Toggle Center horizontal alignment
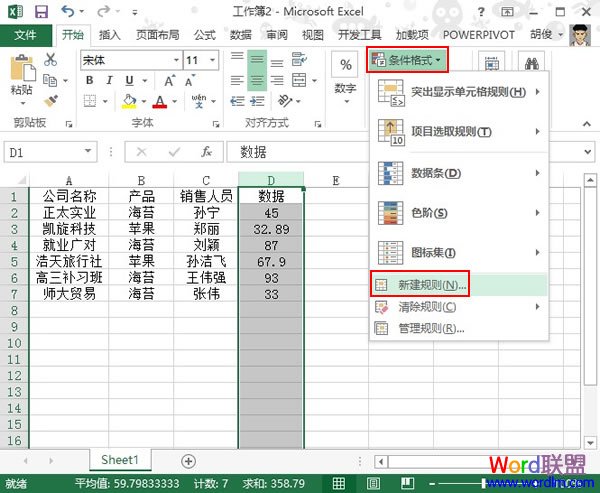Screen dimensions: 600x493 (x=257, y=80)
